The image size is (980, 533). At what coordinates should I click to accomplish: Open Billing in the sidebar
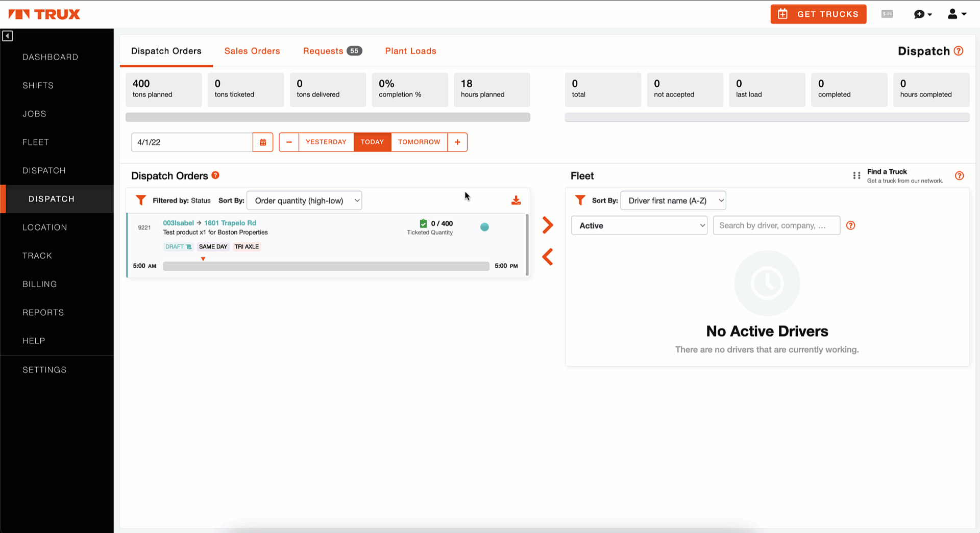(40, 284)
